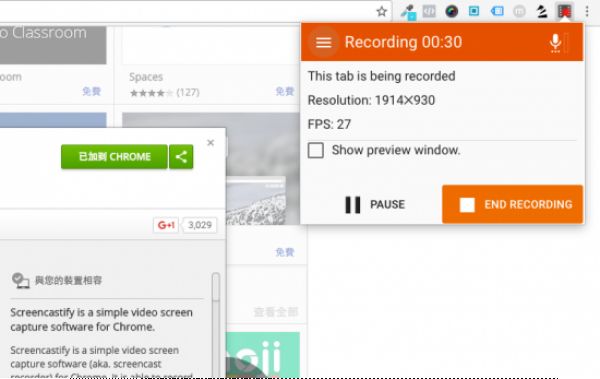This screenshot has width=600, height=379.
Task: Pause the recording
Action: point(375,204)
